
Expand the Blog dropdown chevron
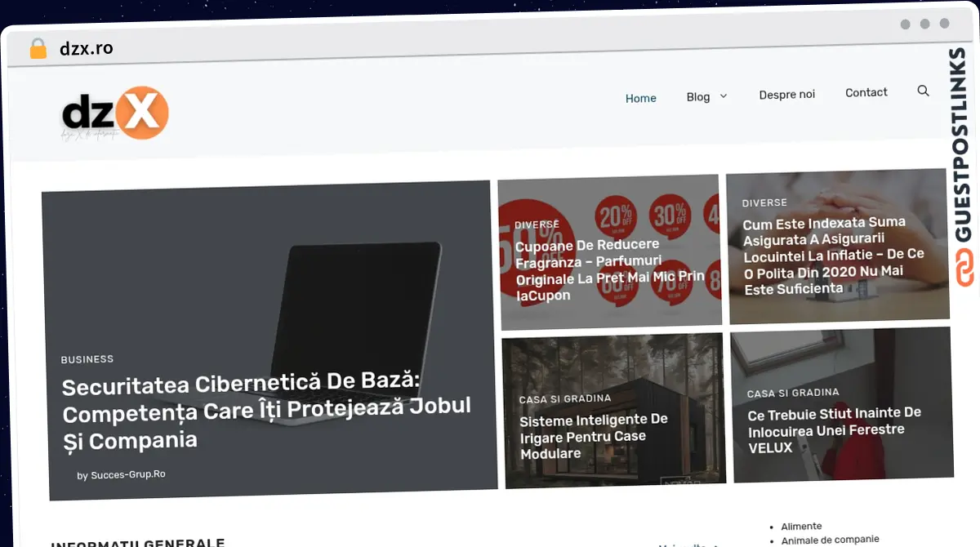coord(724,96)
